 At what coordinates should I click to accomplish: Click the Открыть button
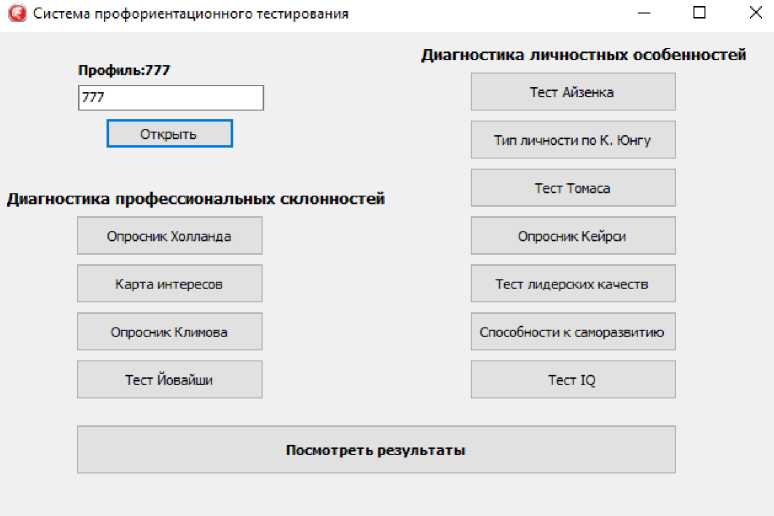pyautogui.click(x=170, y=134)
